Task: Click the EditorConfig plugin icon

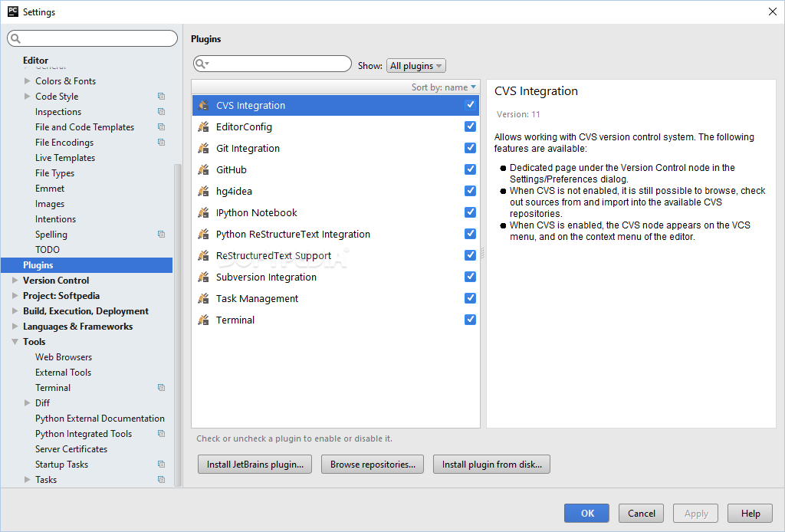Action: [x=203, y=126]
